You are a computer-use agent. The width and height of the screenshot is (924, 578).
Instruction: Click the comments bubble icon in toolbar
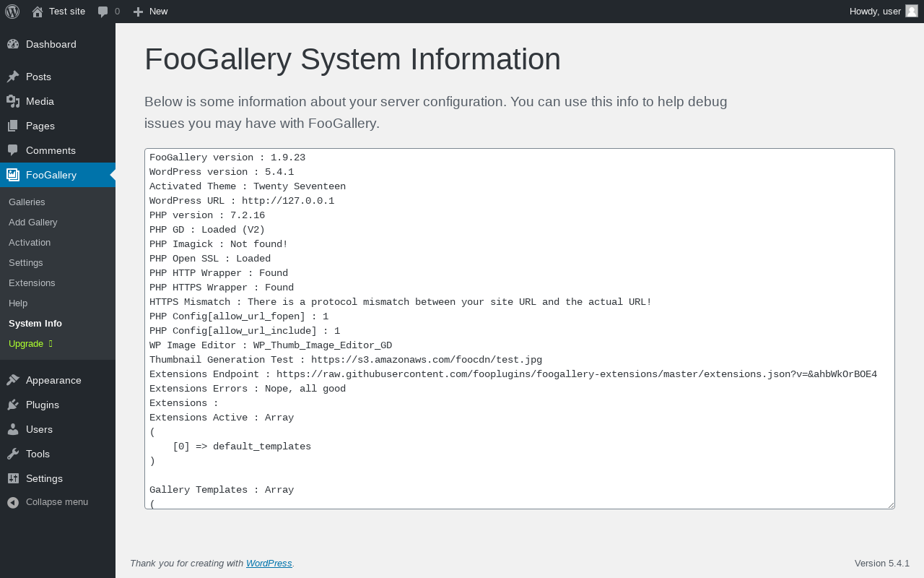click(x=103, y=12)
